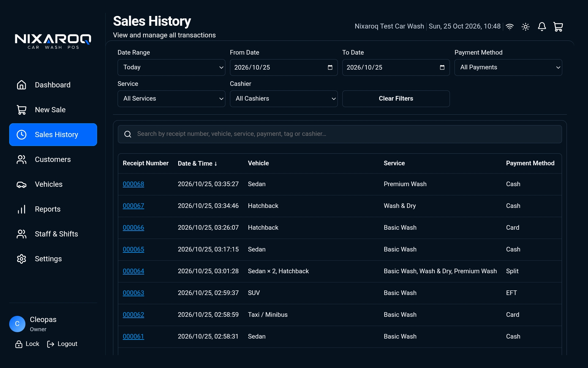The image size is (588, 368).
Task: Click the Receipt Number column header
Action: click(145, 163)
